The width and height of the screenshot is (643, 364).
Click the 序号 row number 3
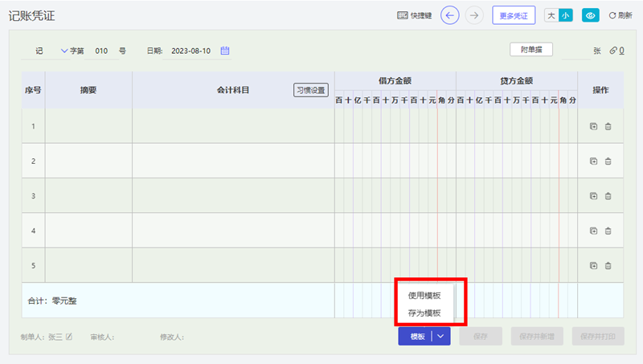click(33, 196)
